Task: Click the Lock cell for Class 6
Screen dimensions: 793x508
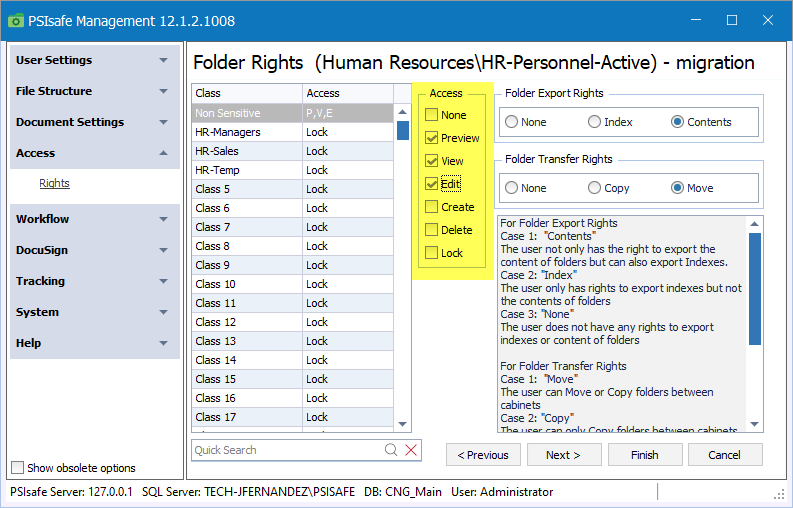Action: (348, 208)
